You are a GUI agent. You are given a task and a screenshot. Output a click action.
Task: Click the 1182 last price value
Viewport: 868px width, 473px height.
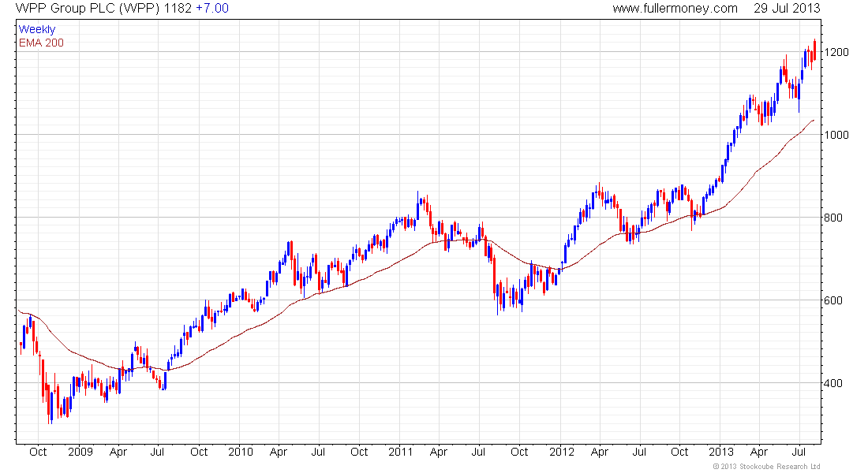(x=178, y=9)
